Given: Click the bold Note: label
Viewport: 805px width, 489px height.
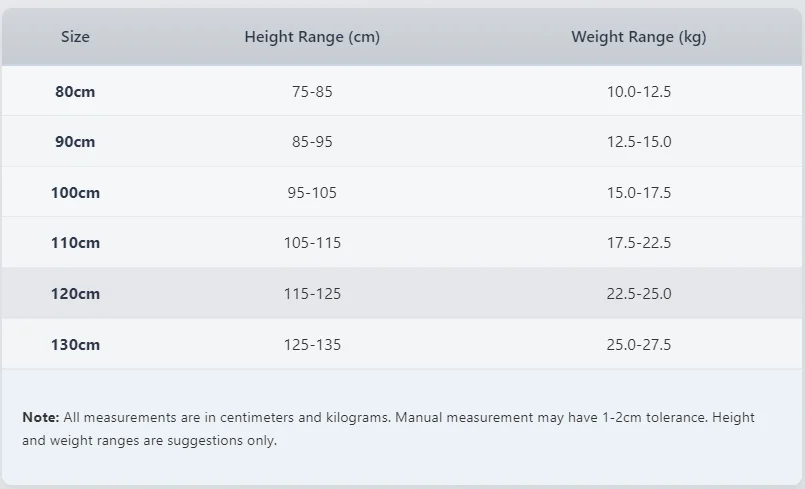Looking at the screenshot, I should coord(41,417).
